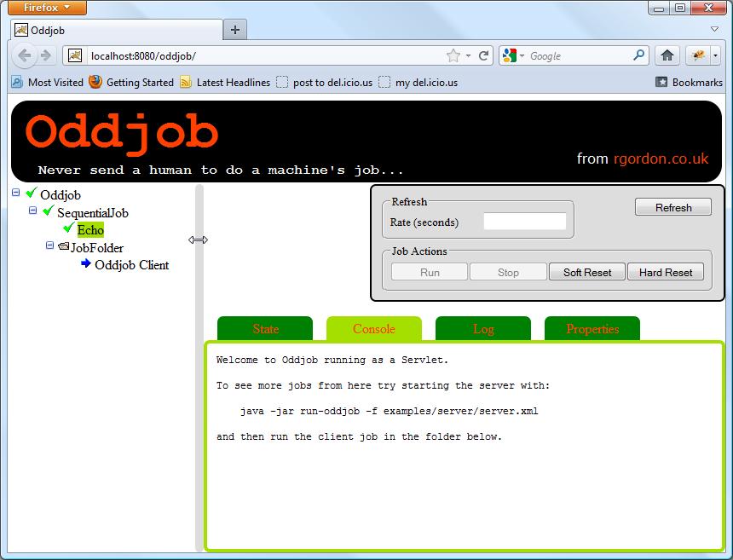Click the blue arrow beside Oddjob Client
The image size is (733, 560).
click(x=86, y=263)
